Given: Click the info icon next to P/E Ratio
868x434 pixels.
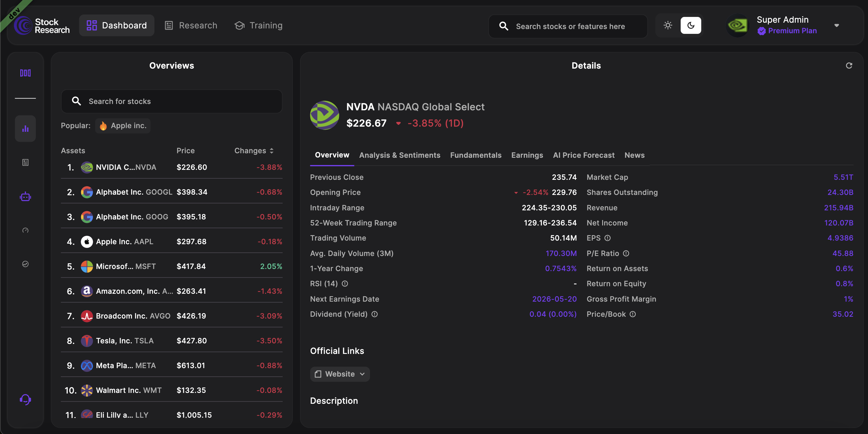Looking at the screenshot, I should [x=626, y=253].
